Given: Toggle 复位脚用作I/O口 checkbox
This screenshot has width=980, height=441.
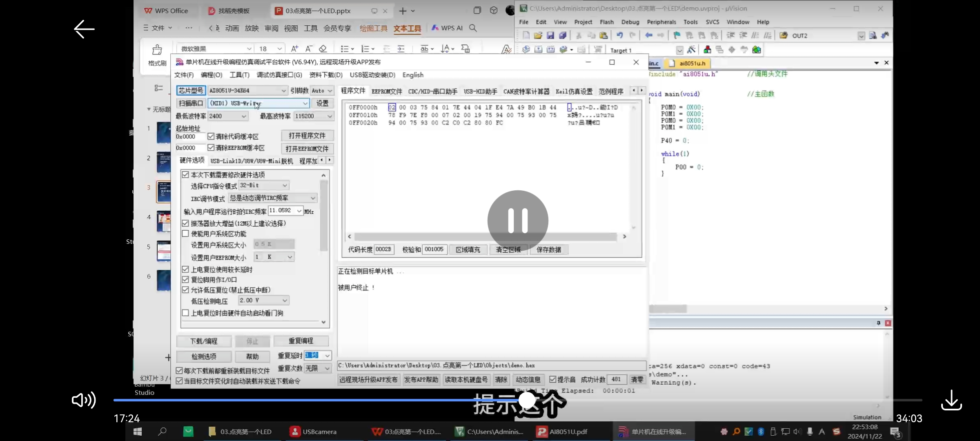Looking at the screenshot, I should [185, 280].
